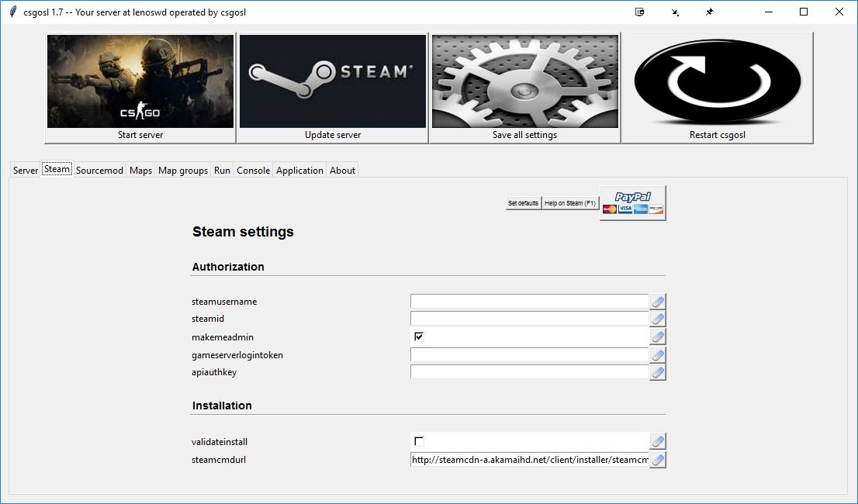
Task: Open the Map groups tab
Action: coord(183,170)
